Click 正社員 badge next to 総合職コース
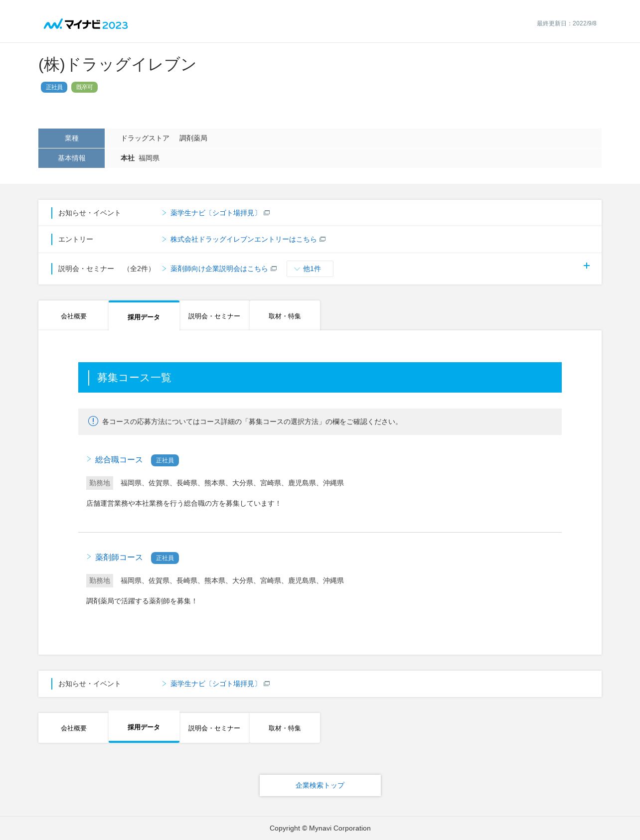The width and height of the screenshot is (640, 840). pyautogui.click(x=165, y=460)
